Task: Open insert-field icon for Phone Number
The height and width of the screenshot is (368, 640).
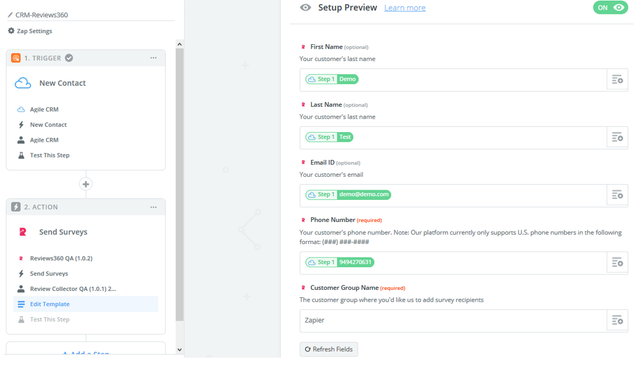Action: click(x=617, y=262)
